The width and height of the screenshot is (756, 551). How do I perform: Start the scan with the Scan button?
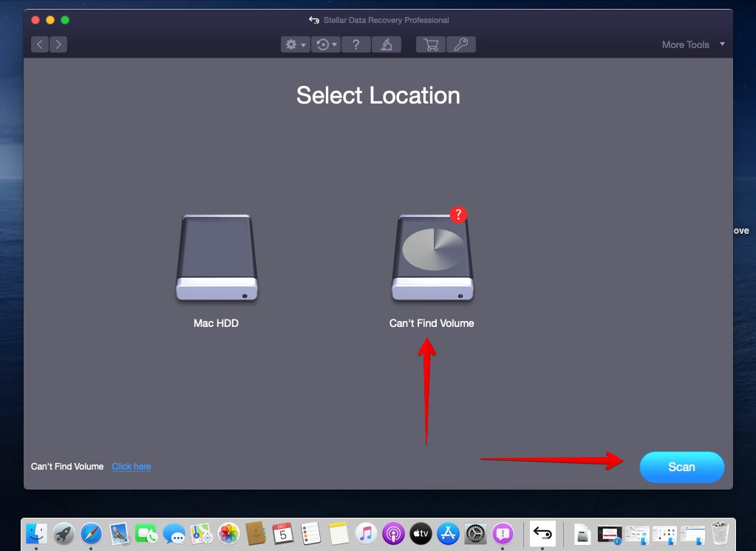[x=682, y=467]
